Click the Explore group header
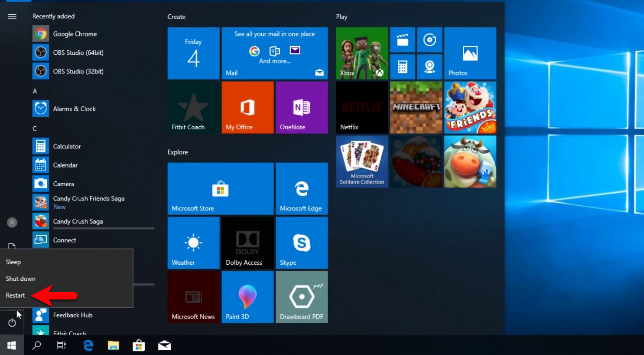This screenshot has width=644, height=355. (x=178, y=152)
